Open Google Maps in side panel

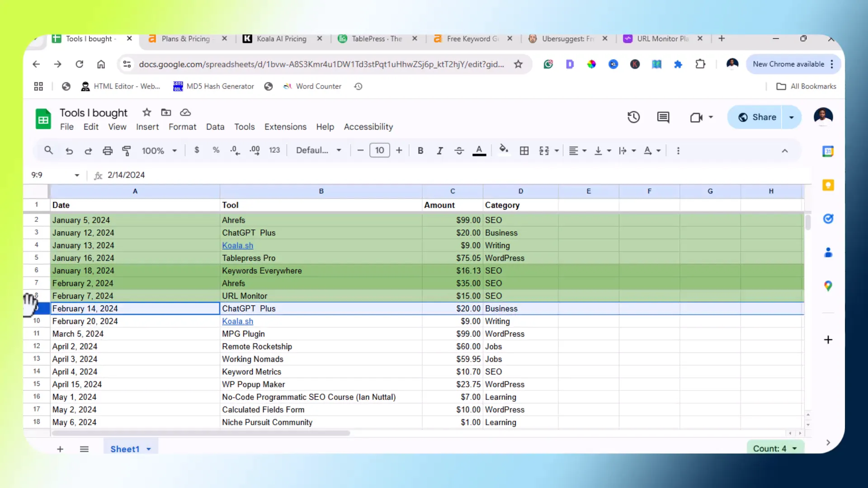point(828,286)
